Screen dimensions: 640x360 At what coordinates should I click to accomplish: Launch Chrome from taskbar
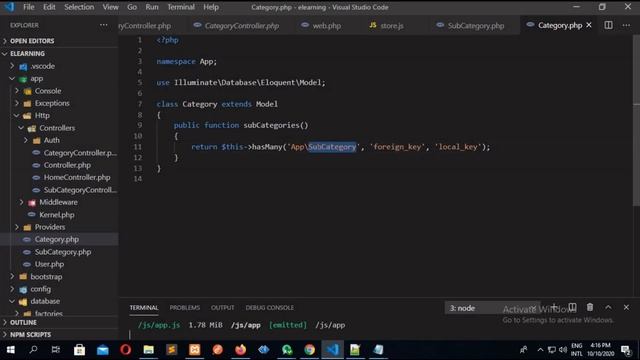(x=309, y=350)
